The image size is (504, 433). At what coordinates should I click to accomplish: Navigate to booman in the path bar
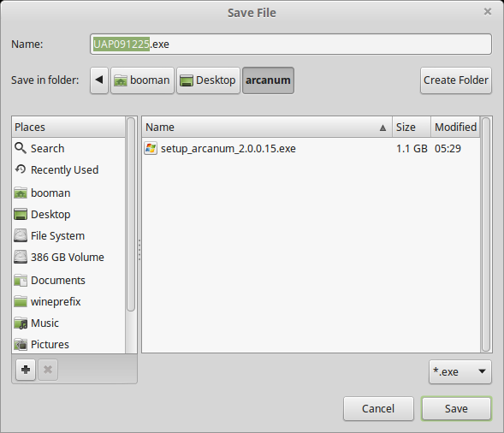pyautogui.click(x=142, y=80)
